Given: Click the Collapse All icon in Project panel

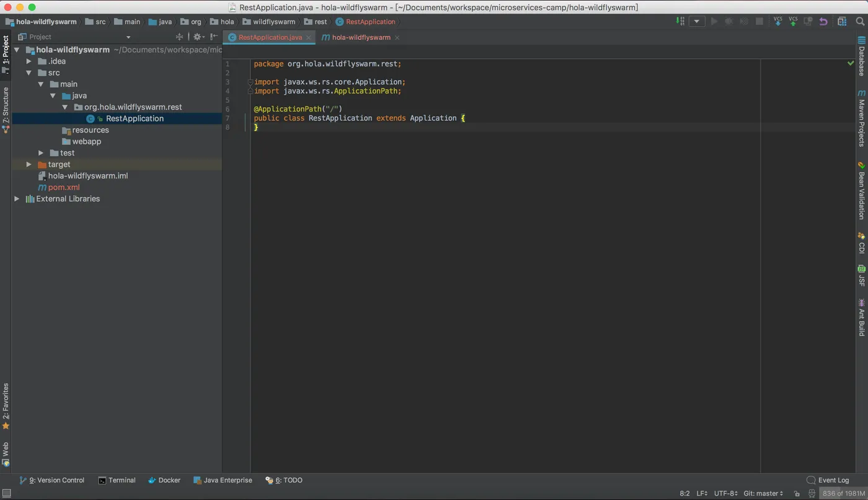Looking at the screenshot, I should [x=179, y=37].
